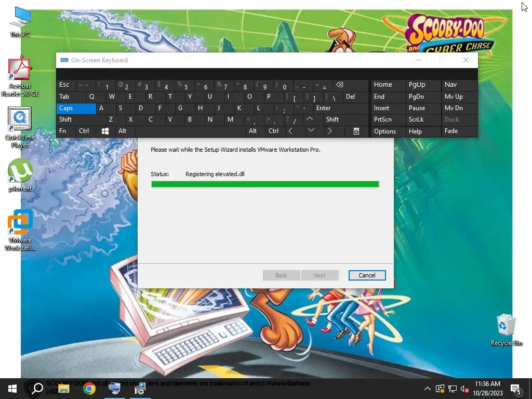Open File Explorer from the taskbar
The height and width of the screenshot is (399, 532).
tap(63, 389)
